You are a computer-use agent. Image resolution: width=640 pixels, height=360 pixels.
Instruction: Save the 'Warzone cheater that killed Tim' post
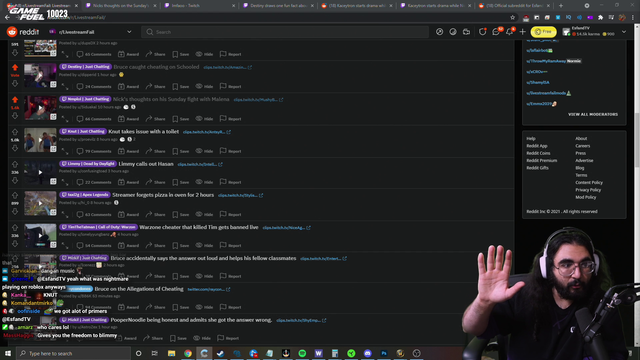point(181,246)
